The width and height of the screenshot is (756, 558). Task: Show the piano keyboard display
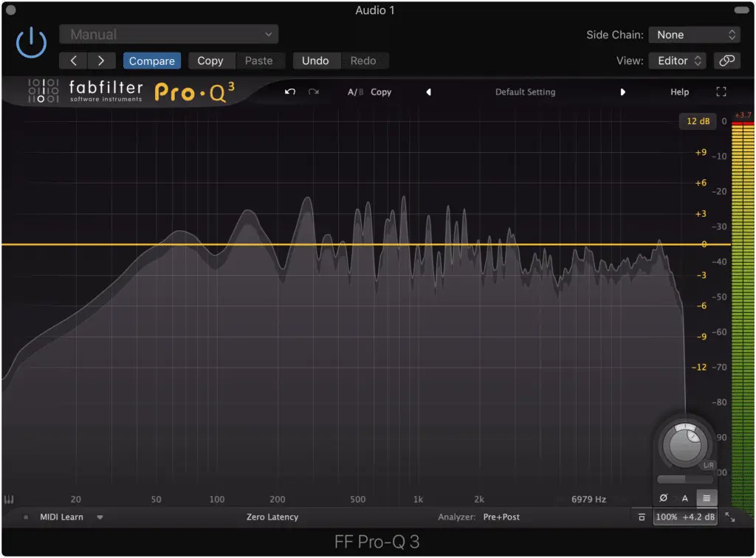[x=9, y=499]
